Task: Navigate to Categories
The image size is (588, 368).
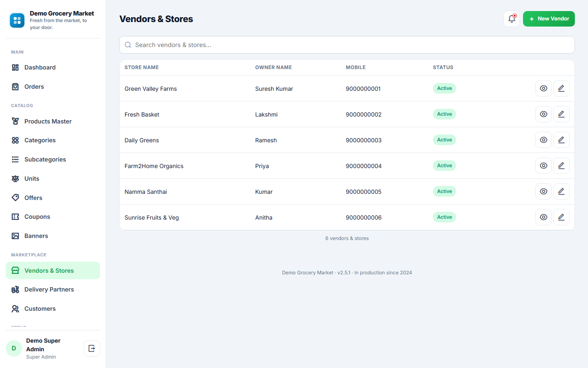Action: [53, 140]
